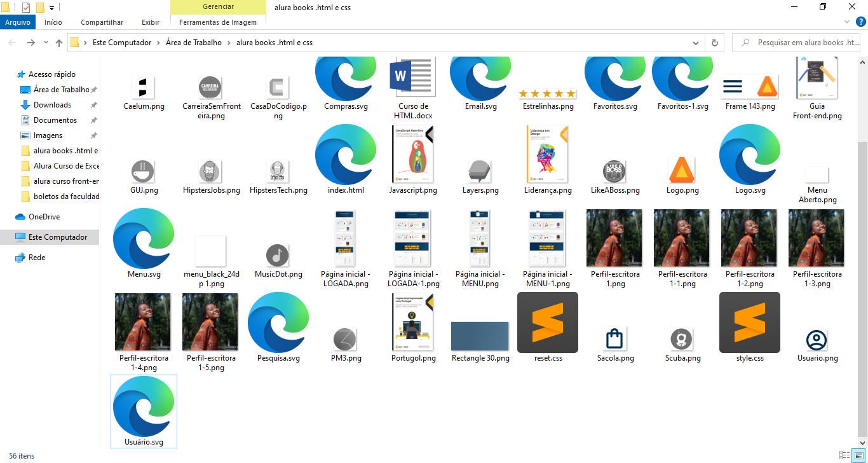
Task: Select the CarreiraSemFronteira.png file
Action: pos(210,87)
